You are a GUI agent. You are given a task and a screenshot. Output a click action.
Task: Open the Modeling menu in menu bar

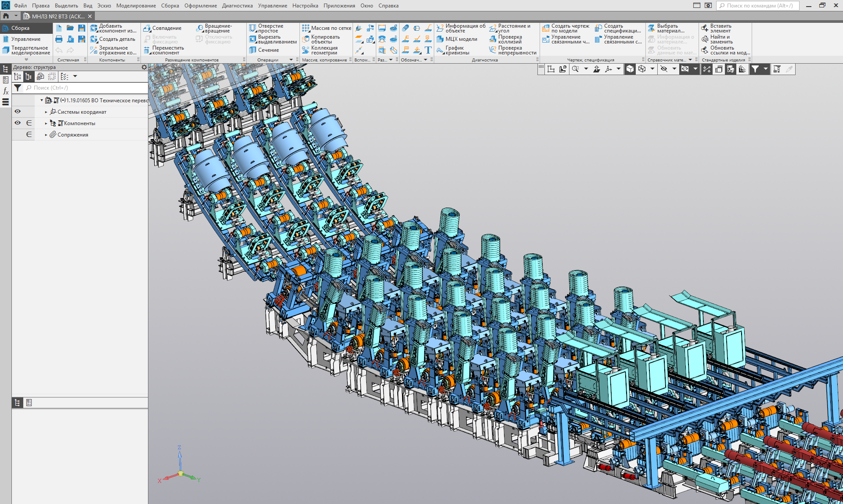click(x=136, y=6)
